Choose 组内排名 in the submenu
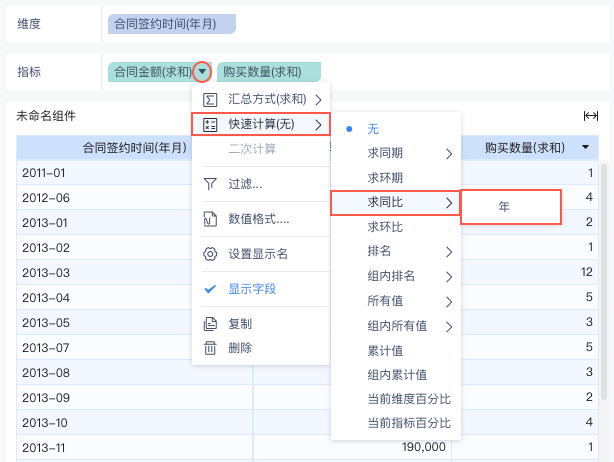 395,276
